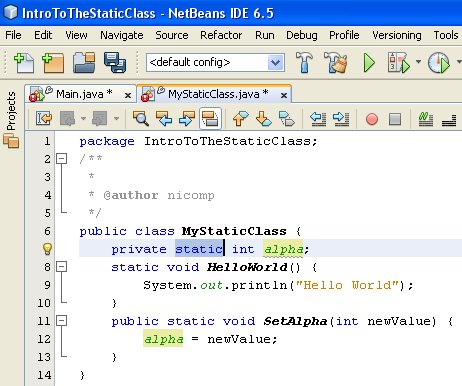Screen dimensions: 462x386
Task: Click line number 14 in gutter
Action: pos(44,375)
